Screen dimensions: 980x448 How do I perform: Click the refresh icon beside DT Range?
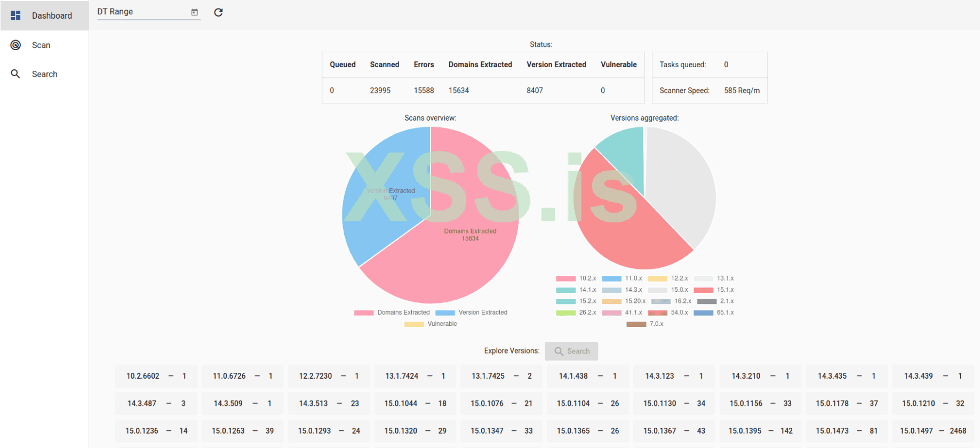click(x=218, y=12)
